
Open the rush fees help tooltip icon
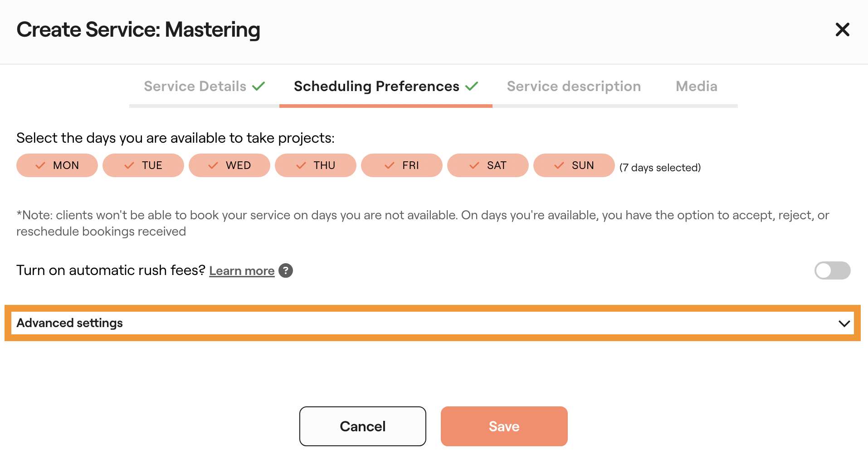click(285, 270)
